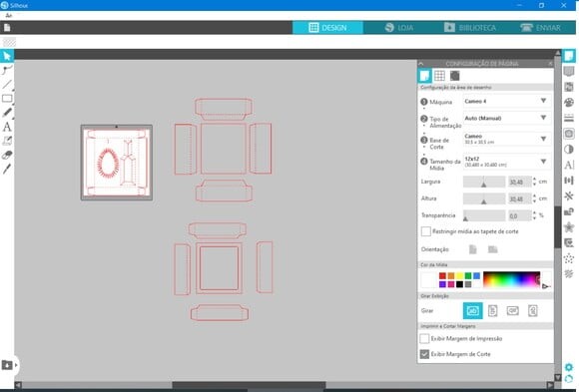579x392 pixels.
Task: Pick the Freehand pencil tool
Action: [x=7, y=112]
